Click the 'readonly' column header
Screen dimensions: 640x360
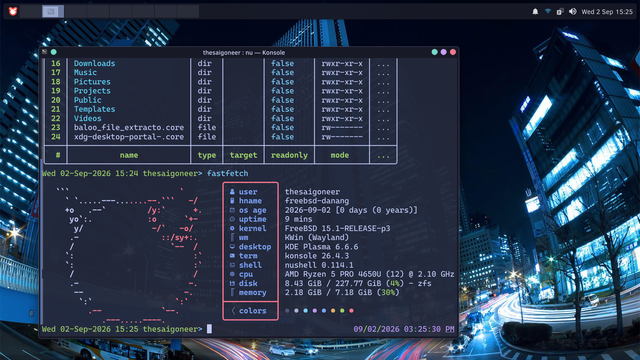pos(289,155)
